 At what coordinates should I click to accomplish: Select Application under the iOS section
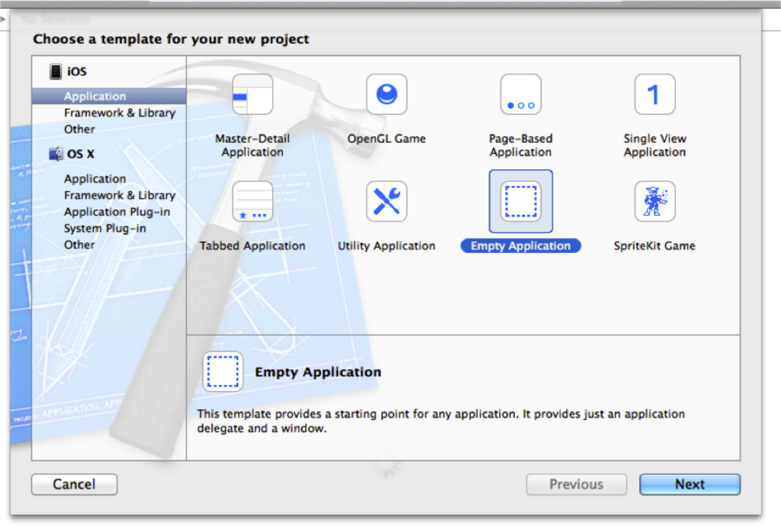point(109,96)
